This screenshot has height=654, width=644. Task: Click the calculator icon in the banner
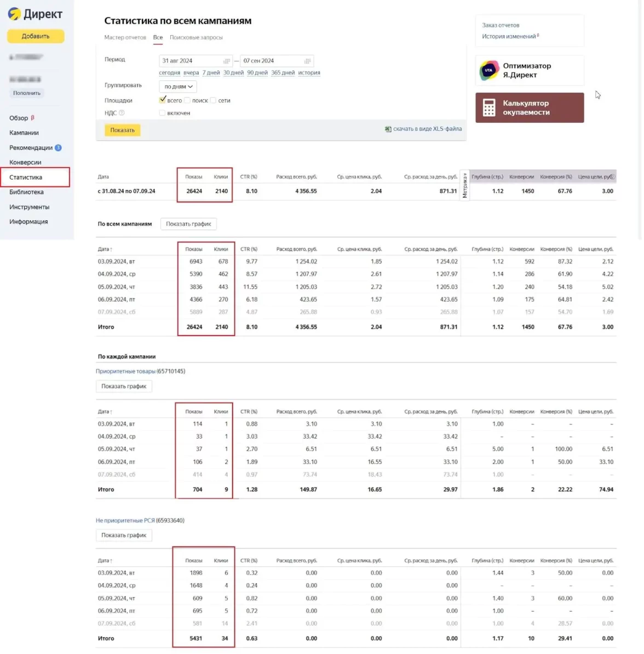click(x=489, y=107)
